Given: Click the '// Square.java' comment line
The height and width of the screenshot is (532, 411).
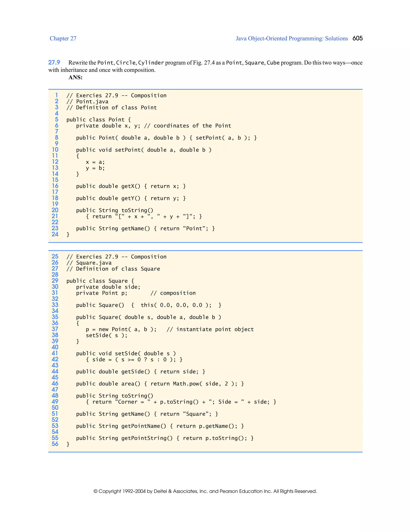Looking at the screenshot, I should [89, 263].
